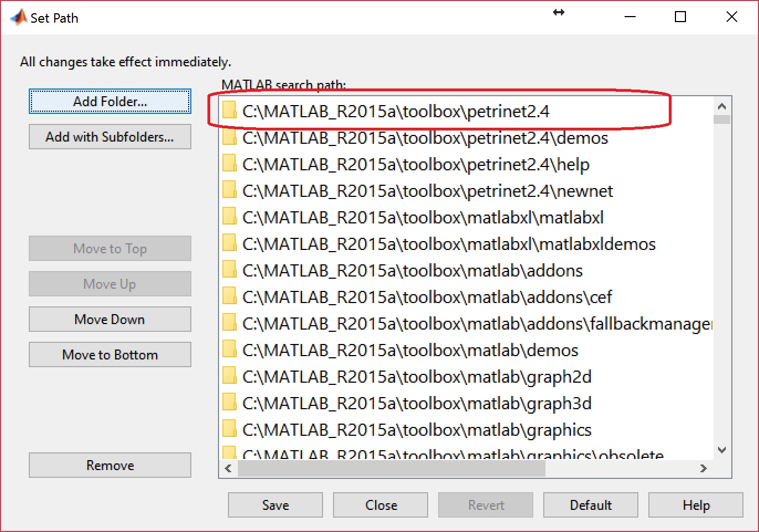This screenshot has width=759, height=532.
Task: Open Help for Set Path
Action: 696,505
